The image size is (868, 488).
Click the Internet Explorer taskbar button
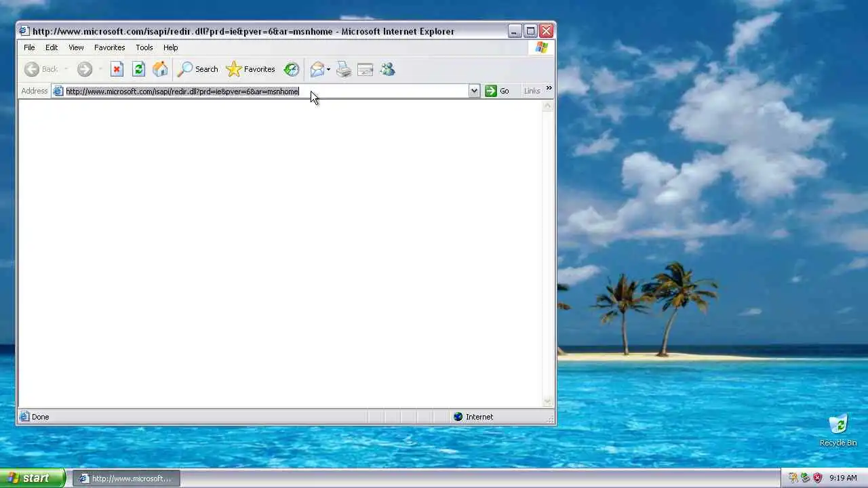click(126, 478)
